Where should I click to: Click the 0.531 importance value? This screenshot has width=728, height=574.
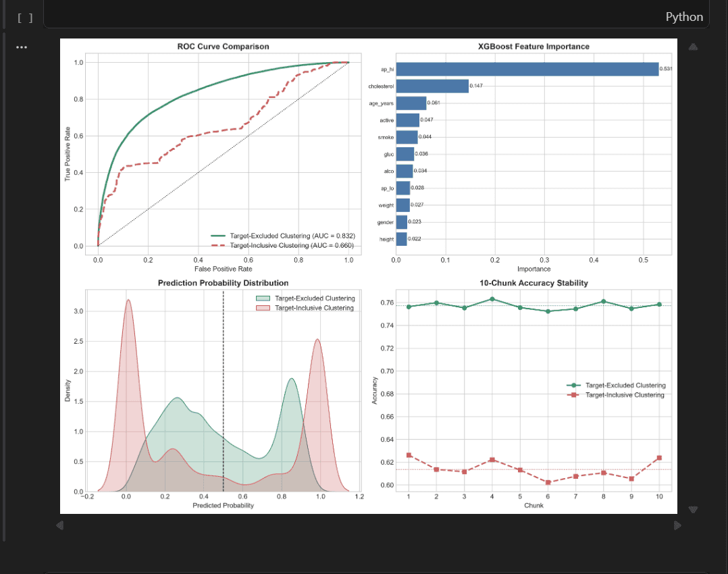coord(666,69)
